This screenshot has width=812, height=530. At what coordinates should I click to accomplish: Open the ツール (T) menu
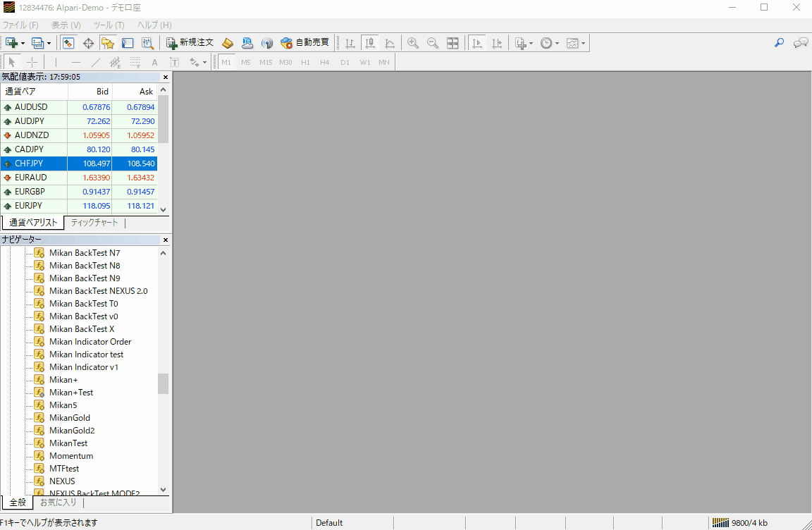pos(109,25)
